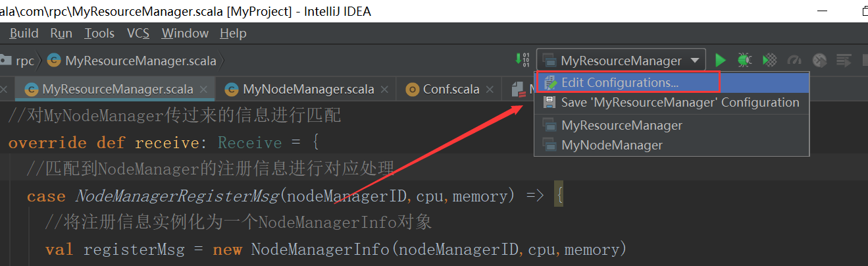Click the rpc folder breadcrumb
868x266 pixels.
pos(25,61)
